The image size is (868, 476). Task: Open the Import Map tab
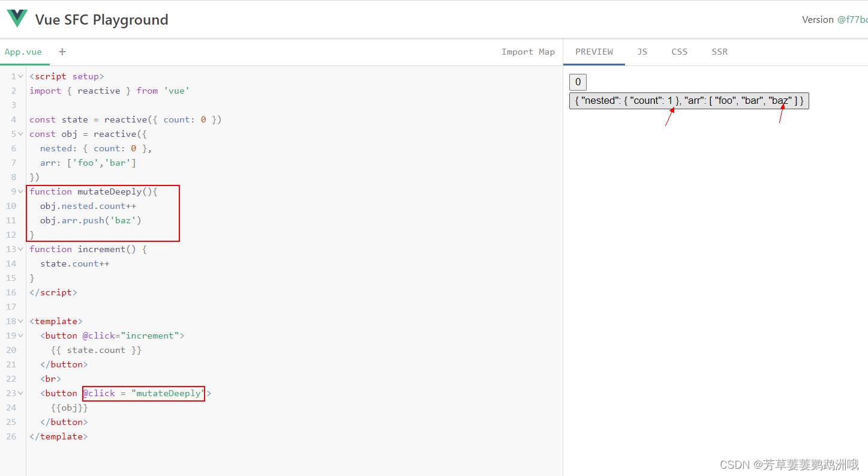pyautogui.click(x=528, y=52)
